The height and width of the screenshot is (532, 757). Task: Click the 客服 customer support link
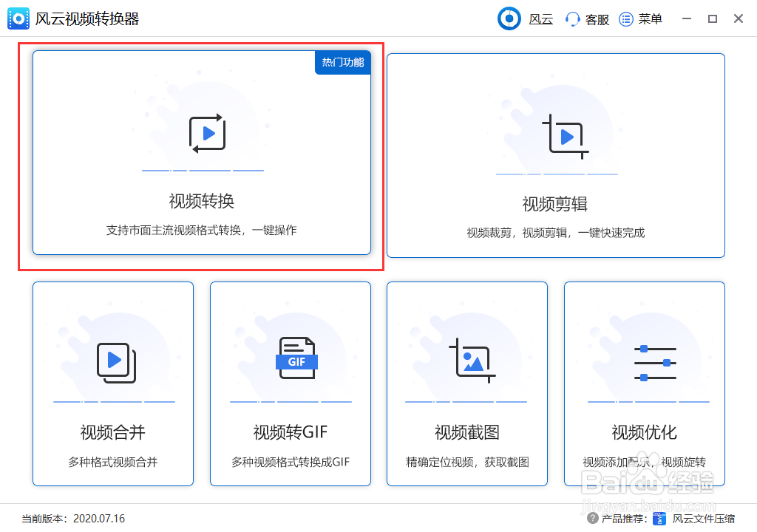596,18
